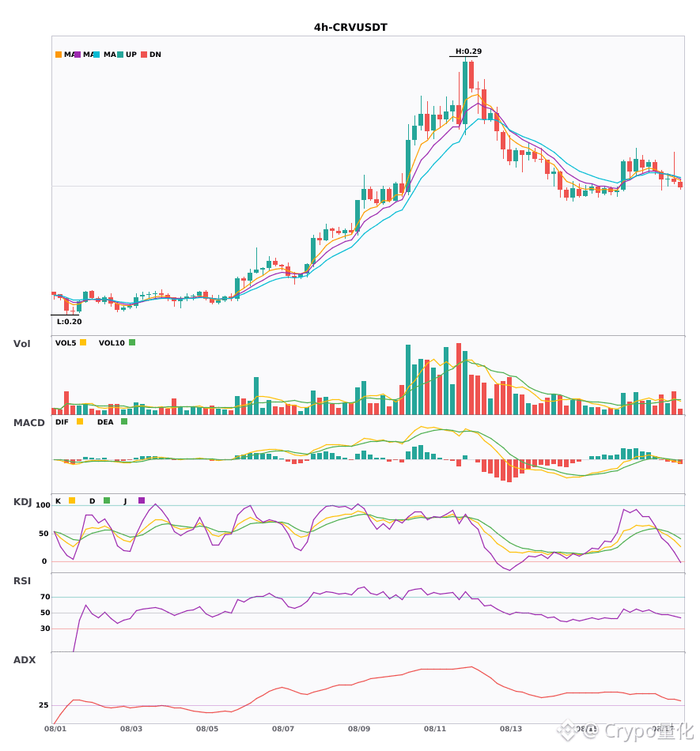
Task: Select the DIF legend text
Action: pos(62,422)
